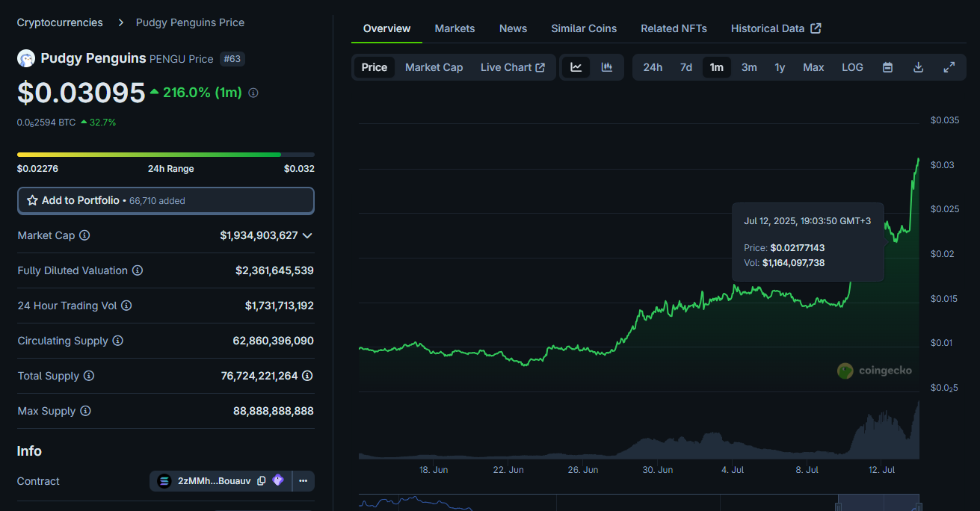Switch to the Markets tab
This screenshot has height=511, width=980.
coord(454,28)
